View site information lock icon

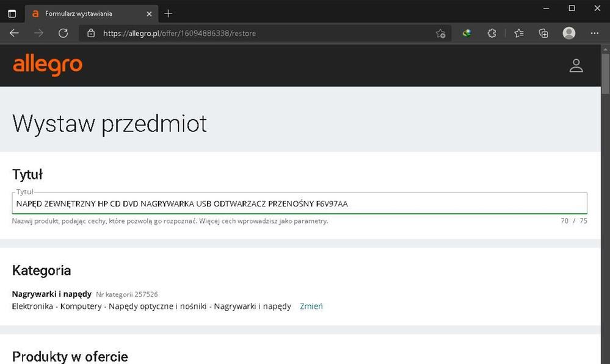[x=91, y=33]
